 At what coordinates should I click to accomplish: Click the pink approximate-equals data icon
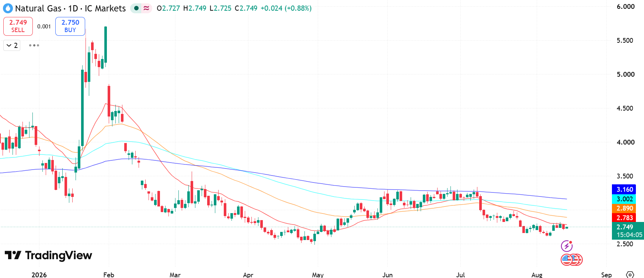[146, 8]
